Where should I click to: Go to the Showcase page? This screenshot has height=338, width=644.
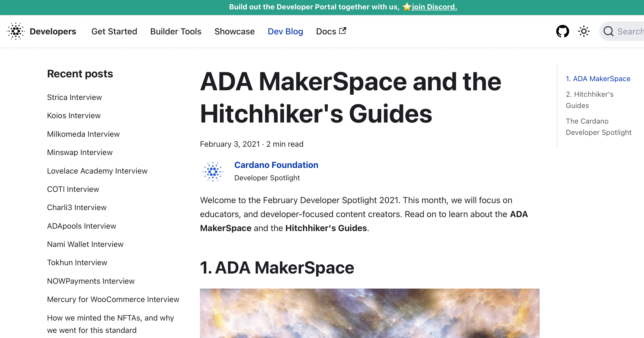coord(235,31)
